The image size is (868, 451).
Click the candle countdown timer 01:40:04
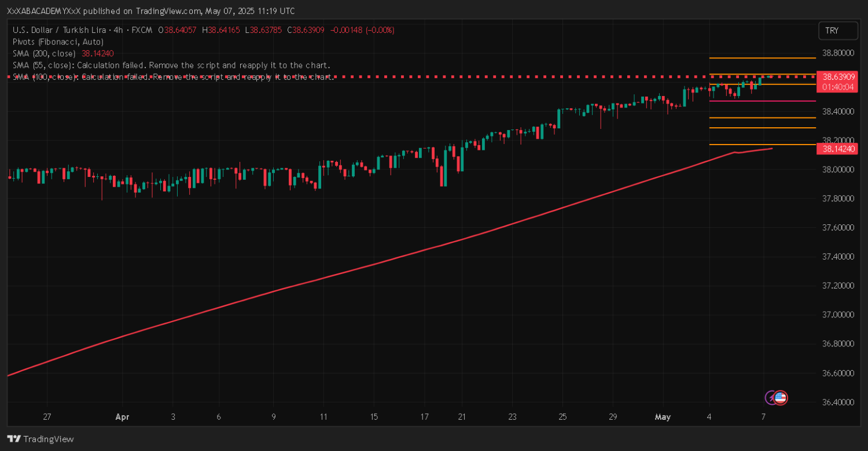point(838,87)
